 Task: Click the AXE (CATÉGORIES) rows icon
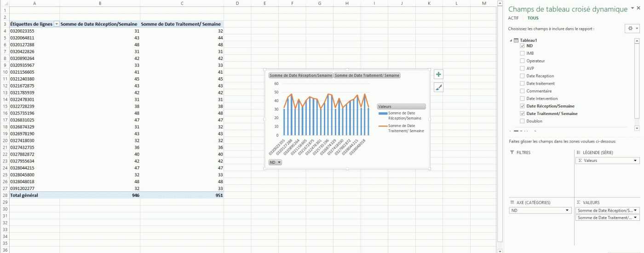click(512, 202)
